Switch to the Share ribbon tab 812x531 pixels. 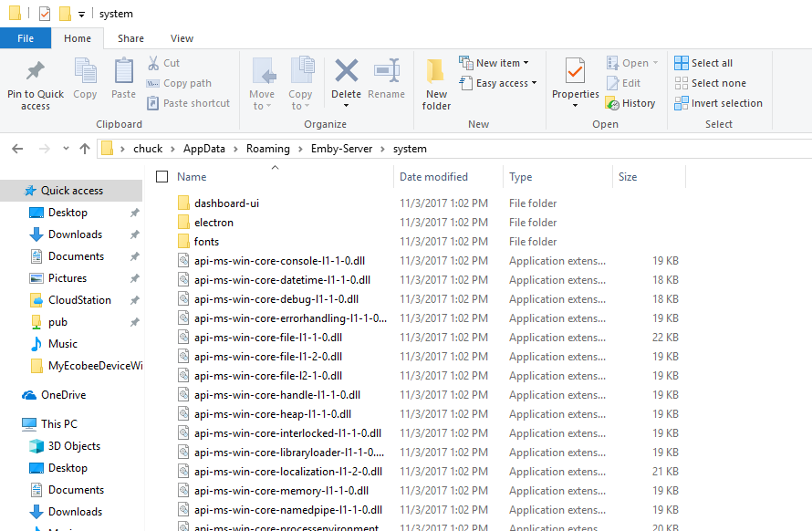tap(130, 37)
